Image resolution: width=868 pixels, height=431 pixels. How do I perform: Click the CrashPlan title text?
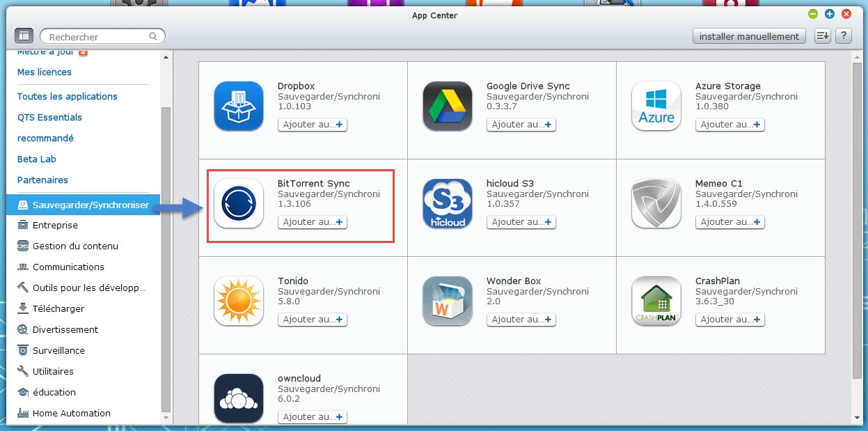click(x=718, y=281)
